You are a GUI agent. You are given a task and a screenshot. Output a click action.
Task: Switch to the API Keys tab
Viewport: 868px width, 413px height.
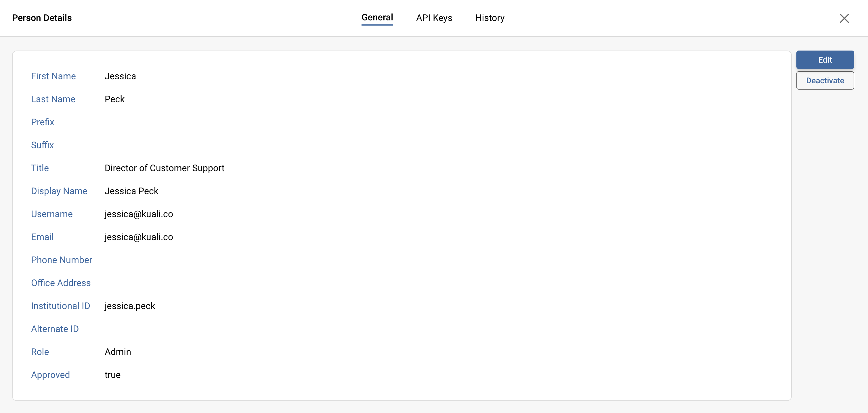pos(434,18)
